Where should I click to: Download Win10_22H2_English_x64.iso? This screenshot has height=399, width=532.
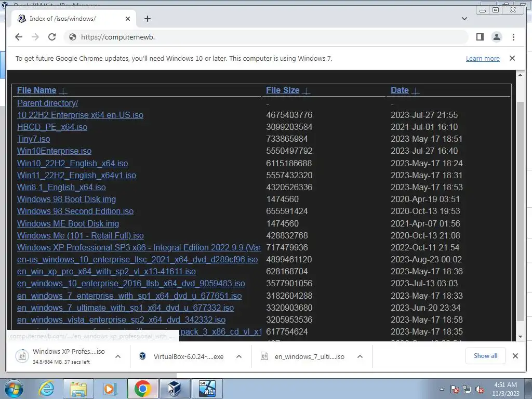73,163
